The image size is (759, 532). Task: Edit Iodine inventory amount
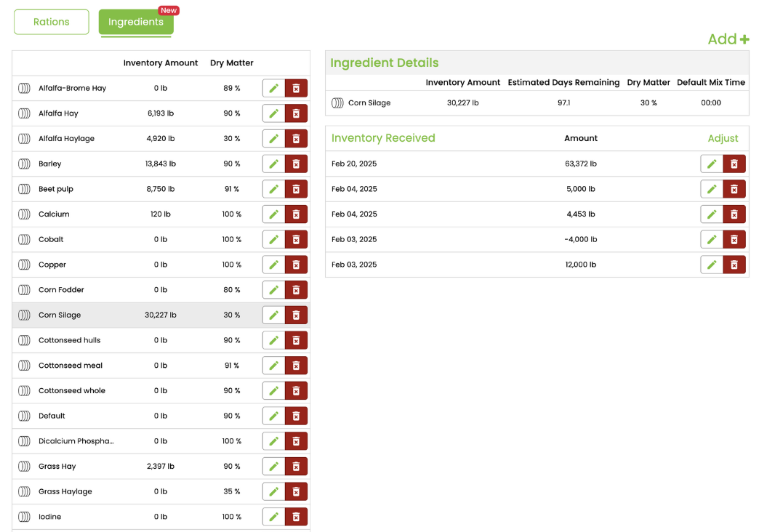coord(275,516)
